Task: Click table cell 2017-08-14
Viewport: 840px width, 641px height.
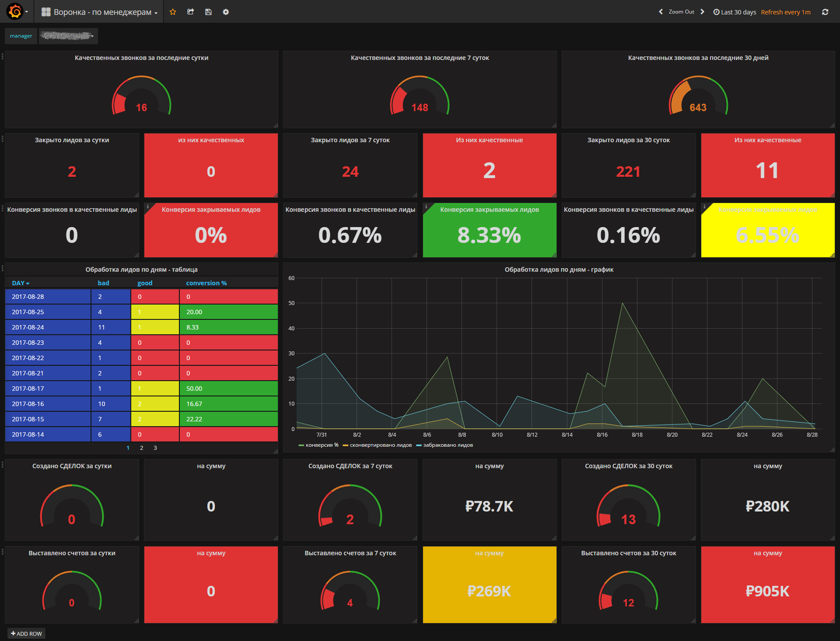Action: coord(48,434)
